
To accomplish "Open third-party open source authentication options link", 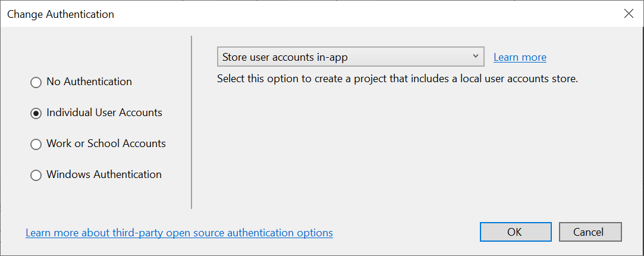I will click(179, 232).
